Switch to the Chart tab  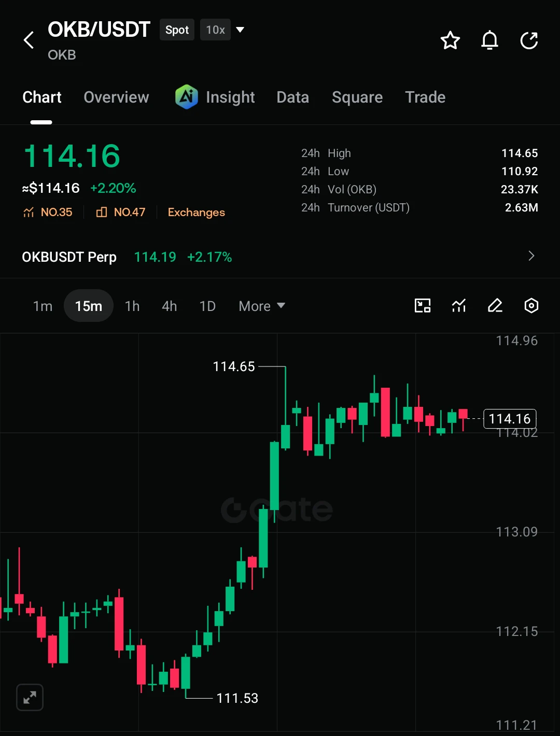[42, 97]
